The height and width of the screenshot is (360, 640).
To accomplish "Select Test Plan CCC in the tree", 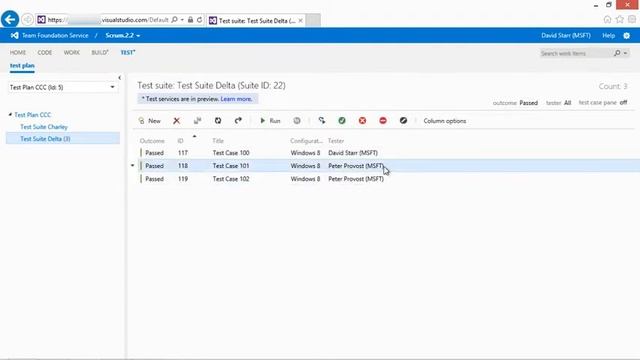I will click(x=33, y=115).
